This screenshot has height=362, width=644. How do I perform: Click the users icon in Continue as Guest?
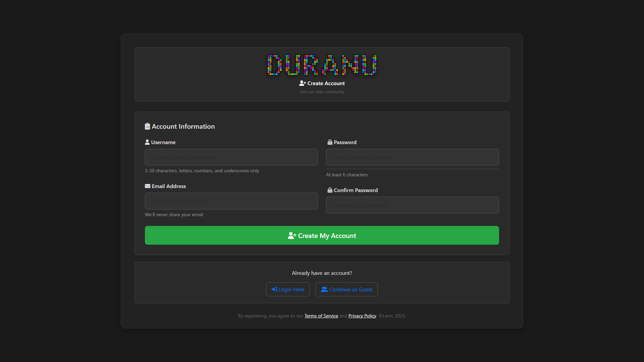pyautogui.click(x=324, y=289)
